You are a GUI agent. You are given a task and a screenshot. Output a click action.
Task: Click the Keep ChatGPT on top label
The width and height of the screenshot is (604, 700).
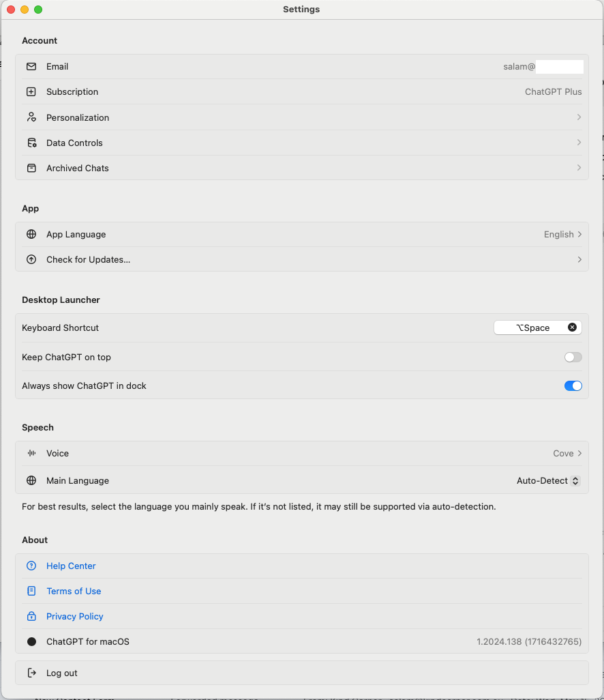point(66,357)
